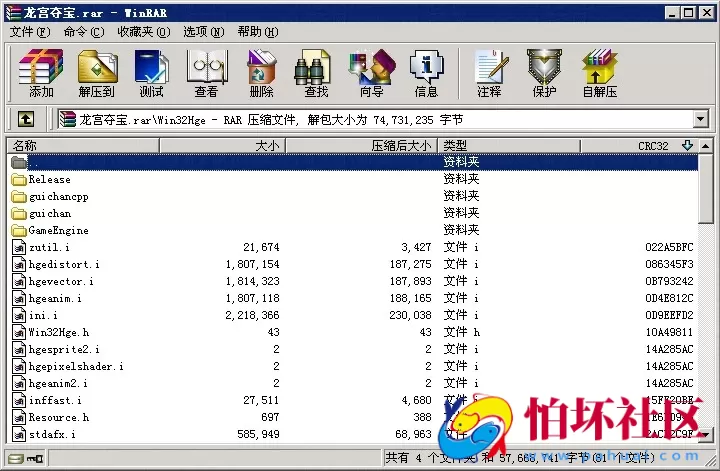
Task: Open the 文件(F) menu
Action: [30, 32]
